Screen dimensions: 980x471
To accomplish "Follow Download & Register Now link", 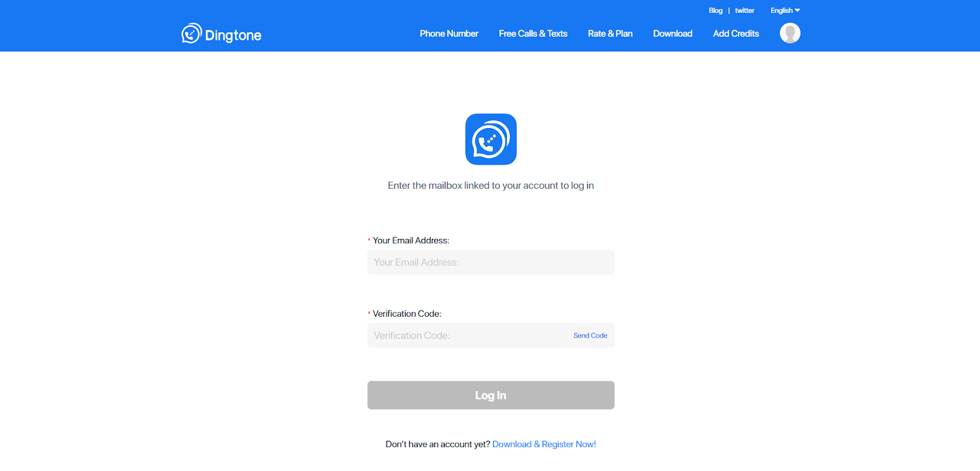I will [x=544, y=444].
